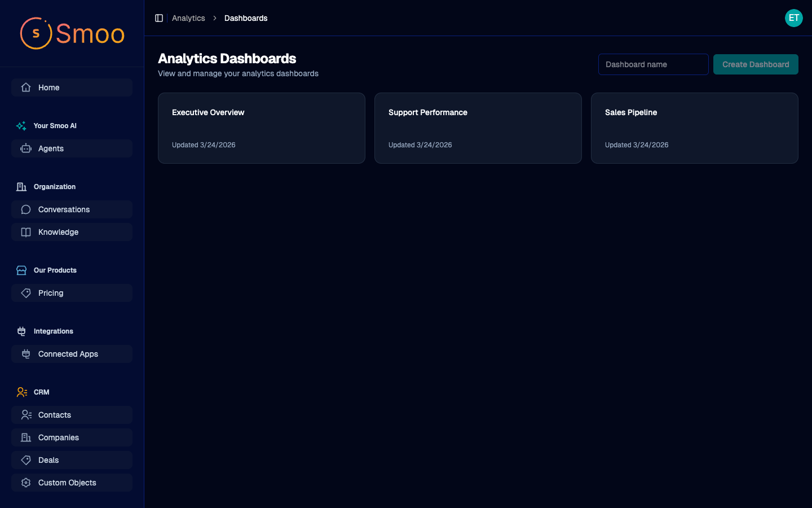Image resolution: width=812 pixels, height=508 pixels.
Task: Click the Dashboard name input field
Action: [653, 64]
